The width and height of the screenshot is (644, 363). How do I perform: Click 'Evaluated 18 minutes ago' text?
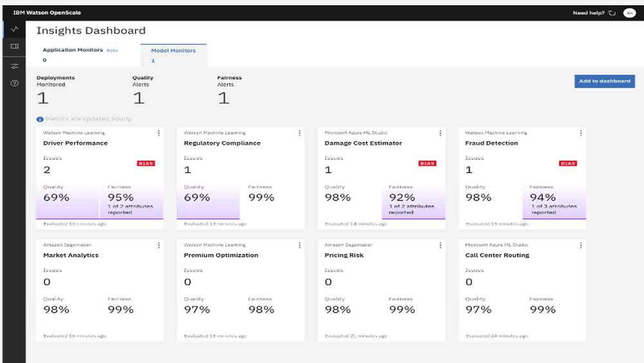[x=215, y=337]
